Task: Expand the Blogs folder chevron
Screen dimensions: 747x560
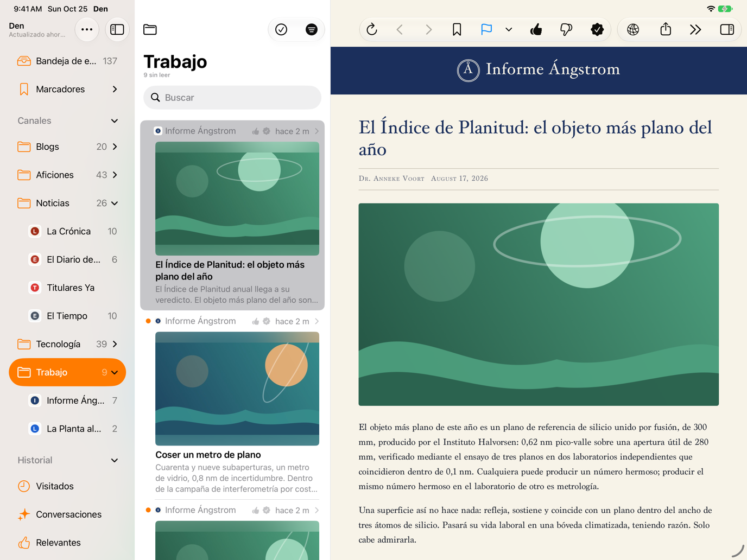Action: pyautogui.click(x=115, y=147)
